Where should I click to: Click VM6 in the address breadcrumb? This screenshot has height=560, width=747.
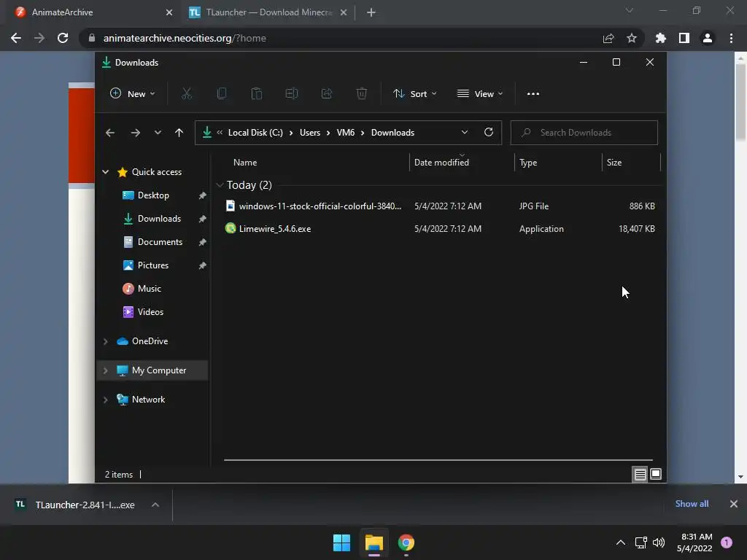pos(345,133)
